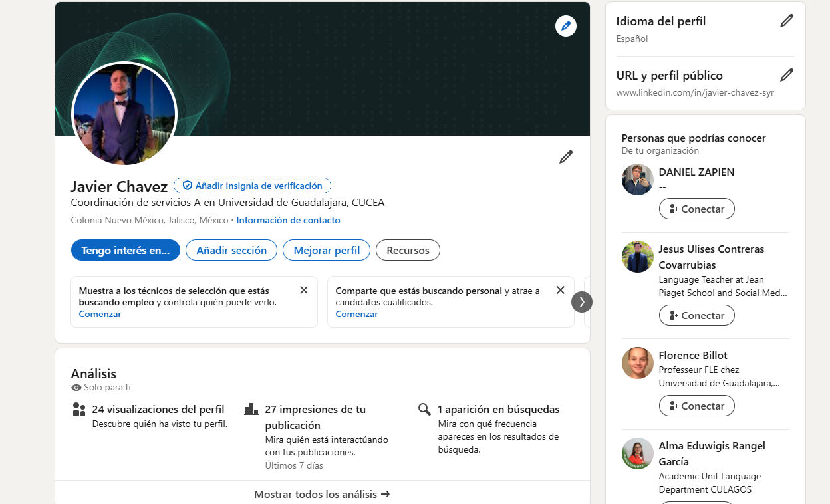Screen dimensions: 830x504
Task: Start the hiring card Comenzar link
Action: click(x=356, y=314)
